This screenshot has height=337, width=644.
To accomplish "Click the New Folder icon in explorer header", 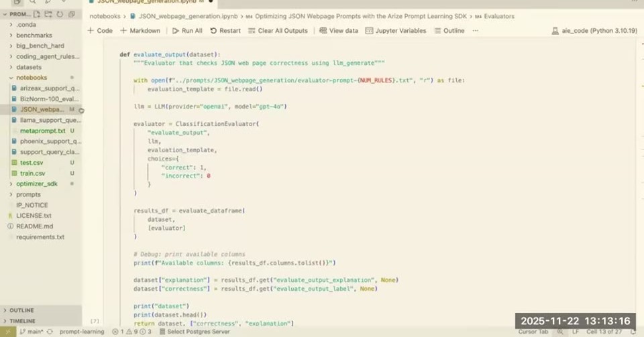I will point(48,14).
